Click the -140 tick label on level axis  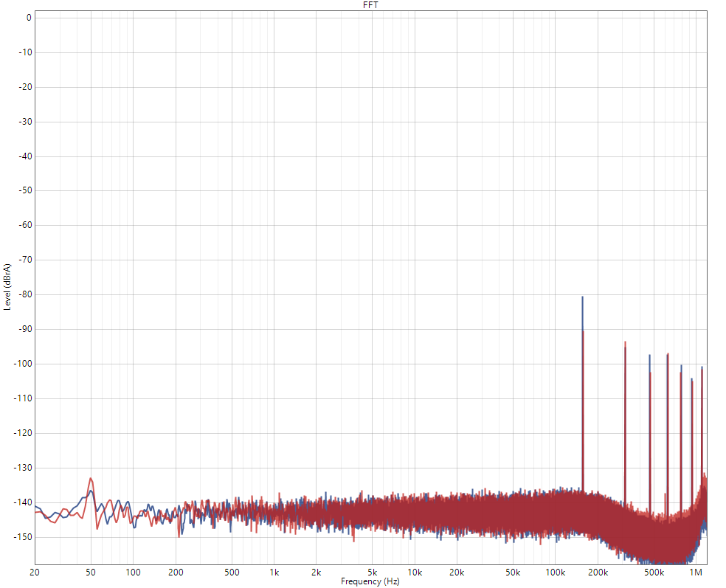coord(22,502)
